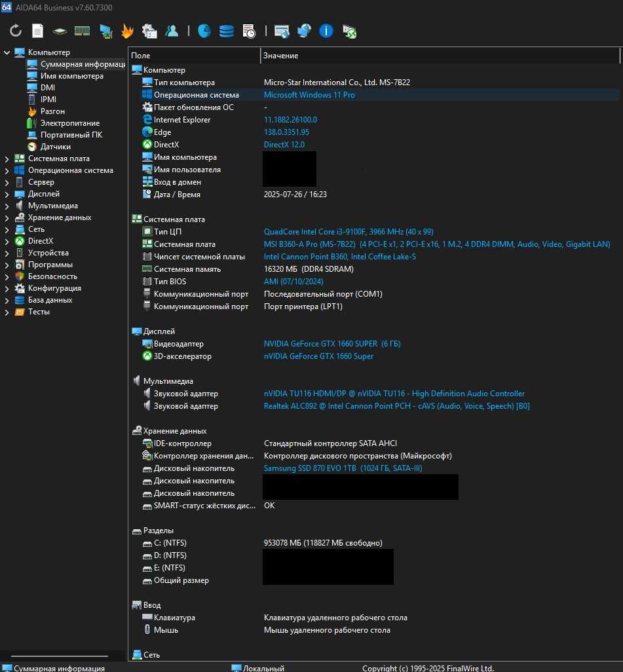Click the users silhouette toolbar icon
The image size is (623, 672).
pyautogui.click(x=172, y=31)
